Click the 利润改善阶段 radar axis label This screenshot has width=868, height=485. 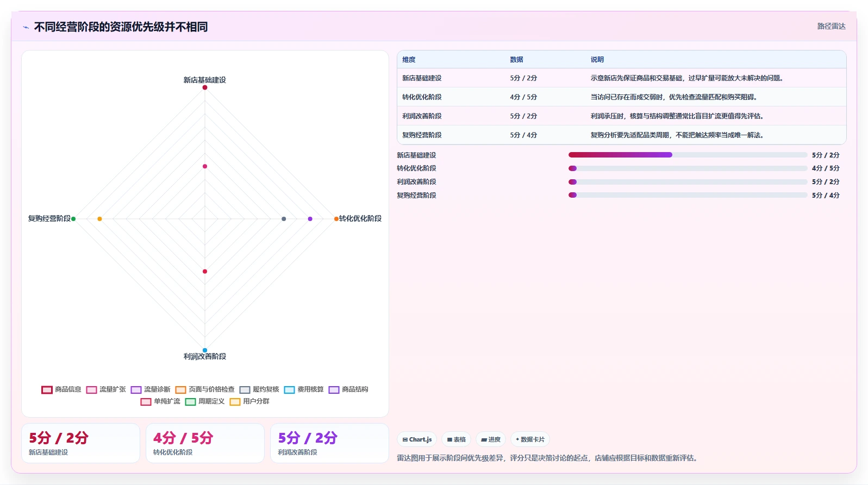(205, 356)
